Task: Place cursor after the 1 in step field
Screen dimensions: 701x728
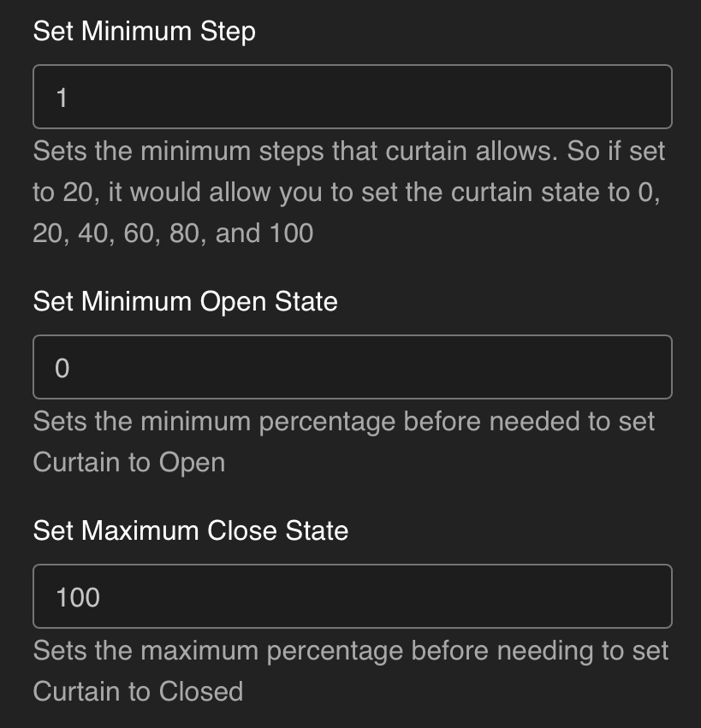Action: (67, 97)
